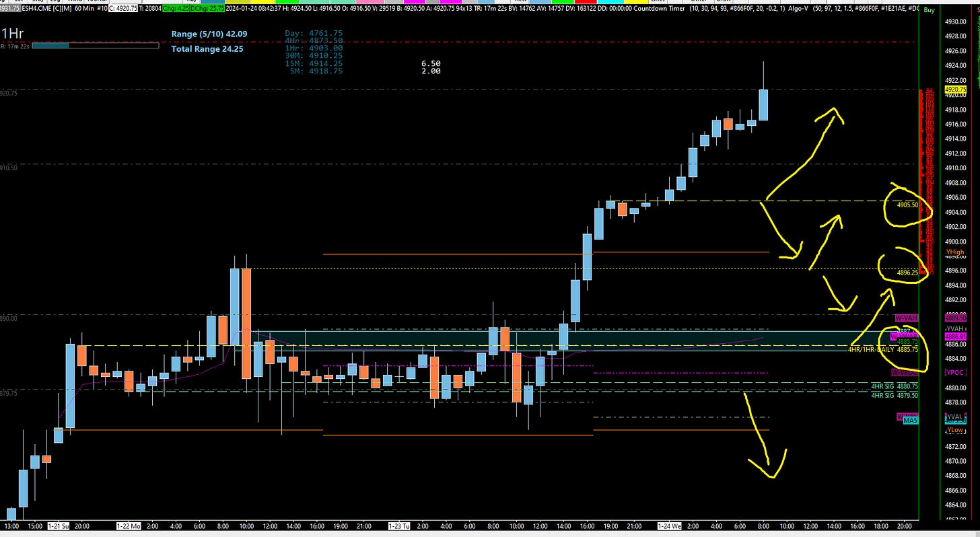Click the orange YHigh axis label
The height and width of the screenshot is (537, 980).
pos(955,252)
